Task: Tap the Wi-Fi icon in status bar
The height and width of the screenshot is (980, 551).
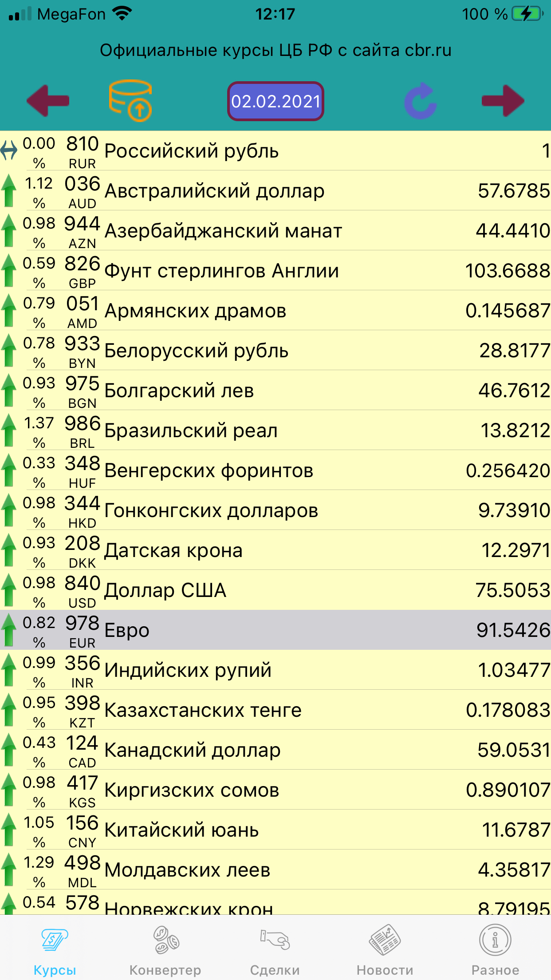Action: (x=122, y=13)
